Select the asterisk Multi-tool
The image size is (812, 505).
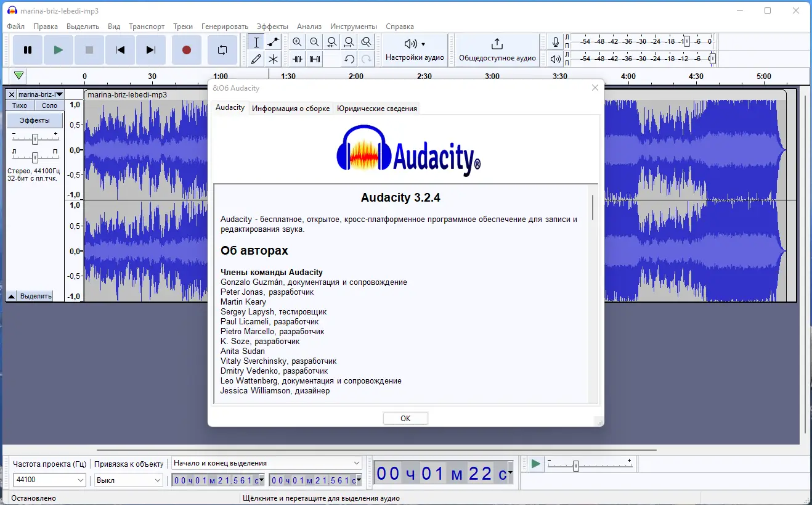(273, 59)
